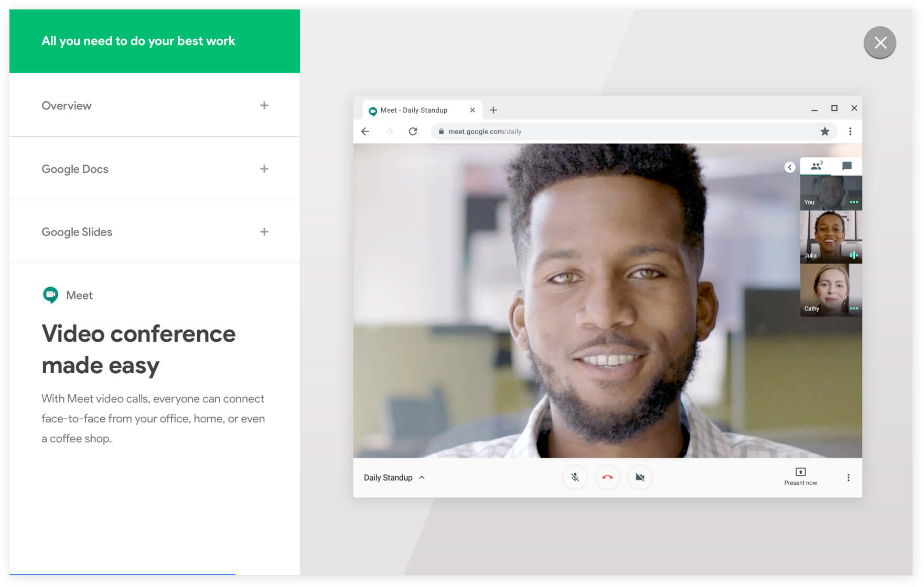This screenshot has height=587, width=924.
Task: Click the lock icon in address bar
Action: tap(441, 132)
